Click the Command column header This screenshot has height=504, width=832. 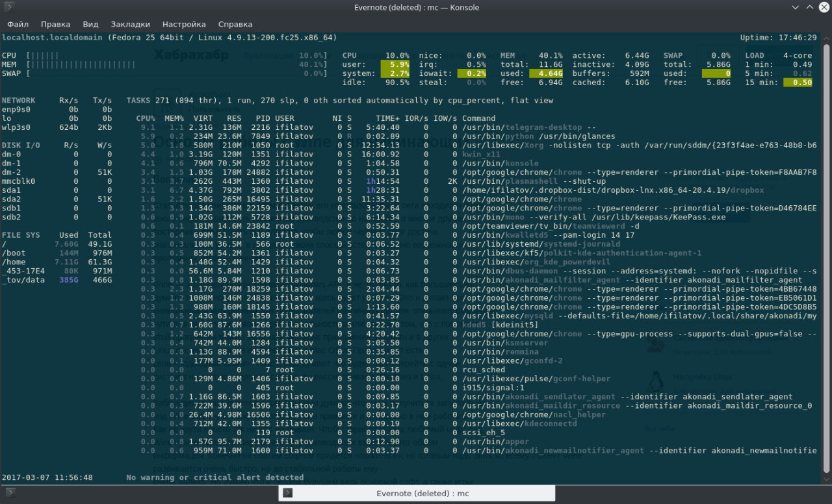tap(479, 119)
